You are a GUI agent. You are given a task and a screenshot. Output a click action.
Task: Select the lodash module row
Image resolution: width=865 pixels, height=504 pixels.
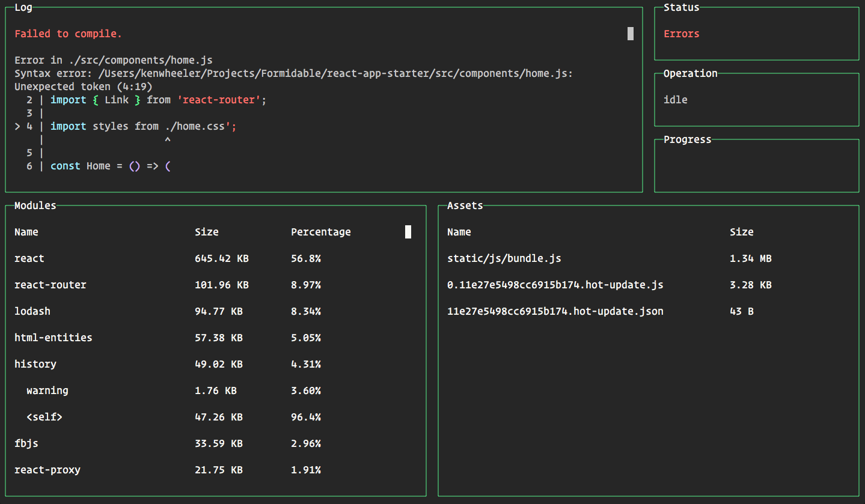pos(32,311)
